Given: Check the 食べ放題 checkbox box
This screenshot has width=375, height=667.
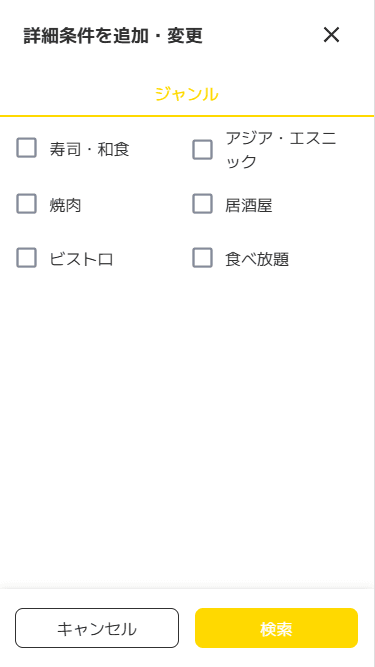Looking at the screenshot, I should click(x=202, y=257).
